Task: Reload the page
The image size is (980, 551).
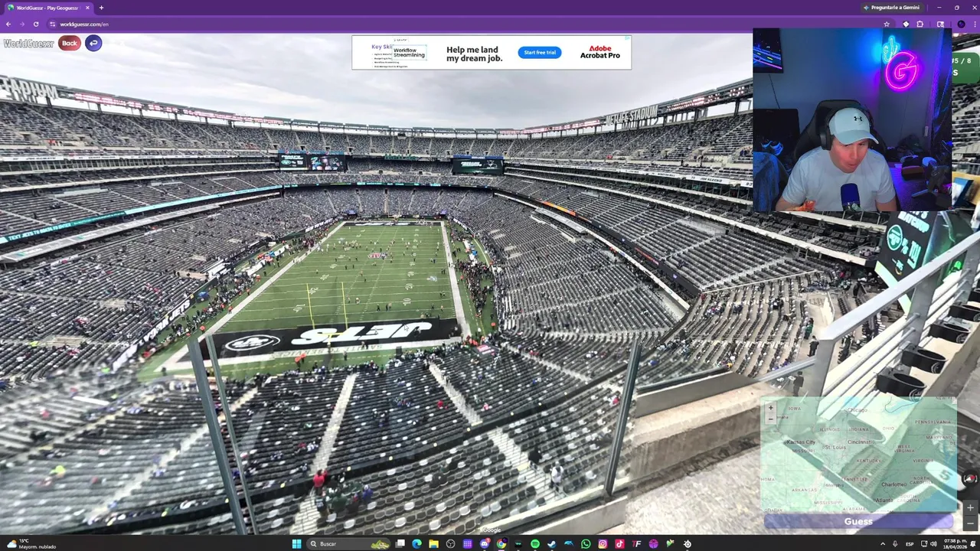Action: (x=36, y=24)
